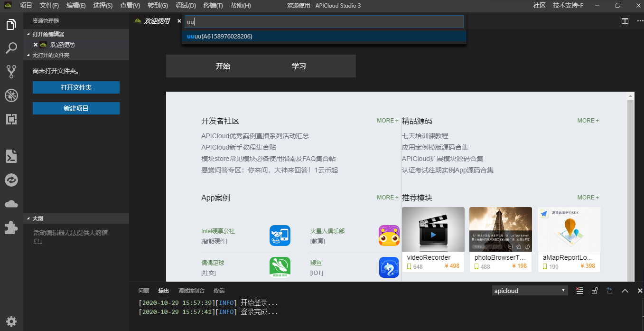Click the 鳗鱼 app icon
Screen dimensions: 644x331
[389, 267]
